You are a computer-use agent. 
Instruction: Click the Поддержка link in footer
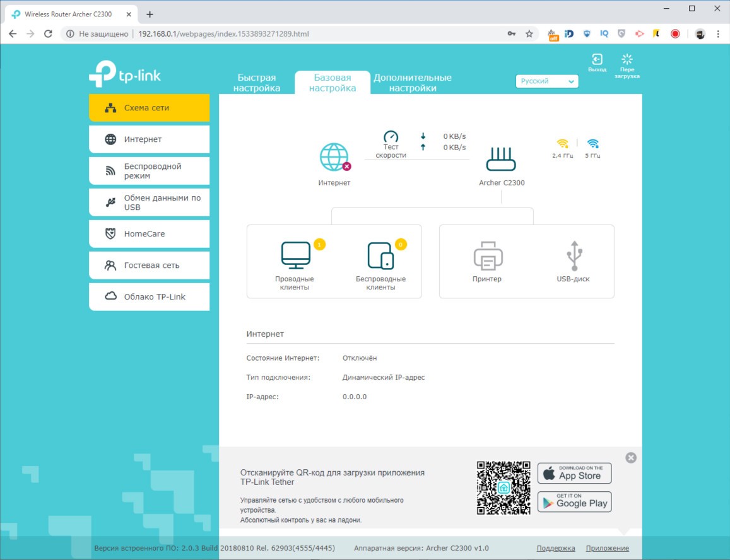[555, 548]
